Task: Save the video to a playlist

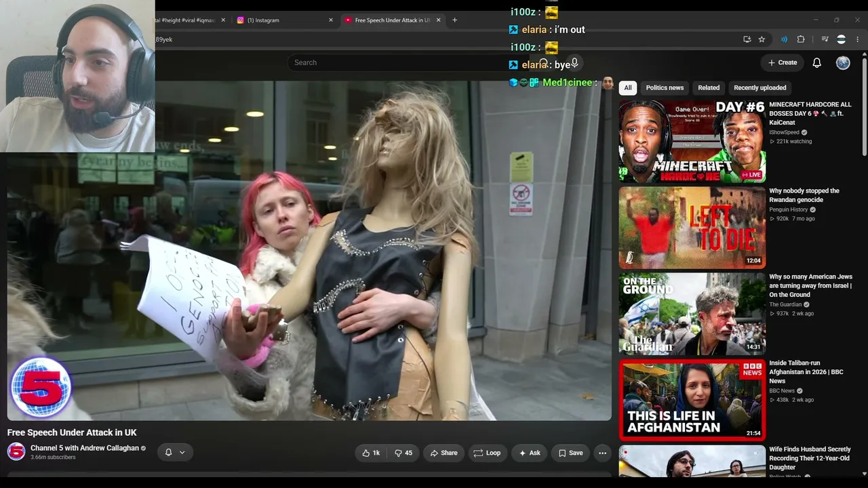Action: tap(570, 453)
